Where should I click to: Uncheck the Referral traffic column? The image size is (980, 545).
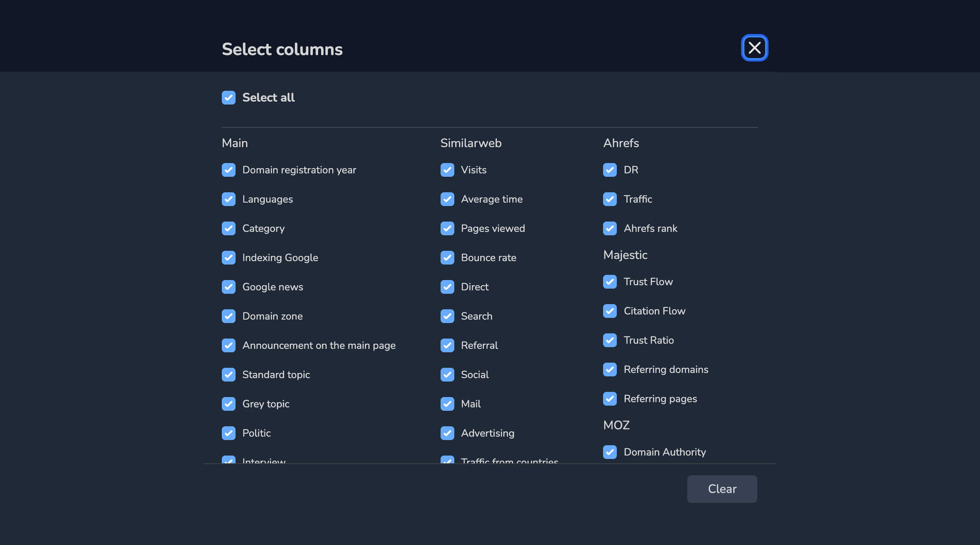447,345
